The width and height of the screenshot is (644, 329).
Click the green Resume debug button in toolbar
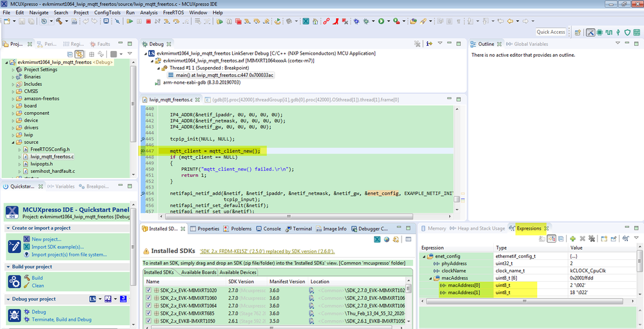coord(130,21)
